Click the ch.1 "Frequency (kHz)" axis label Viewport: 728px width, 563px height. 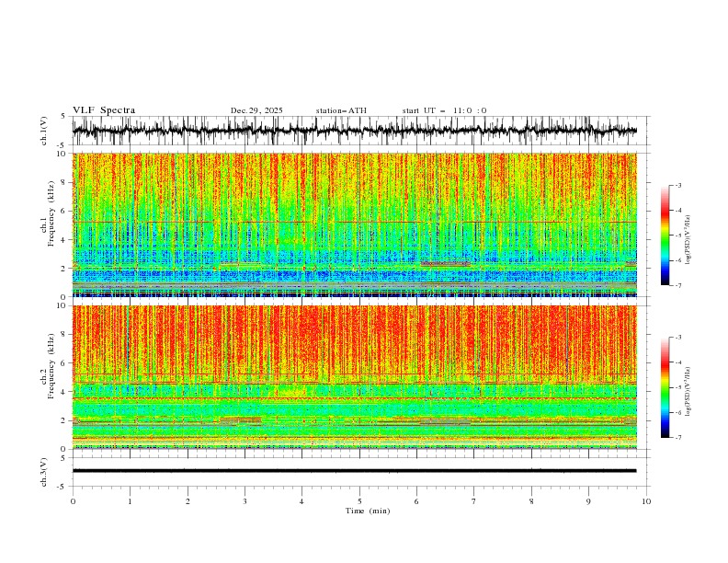click(x=51, y=214)
